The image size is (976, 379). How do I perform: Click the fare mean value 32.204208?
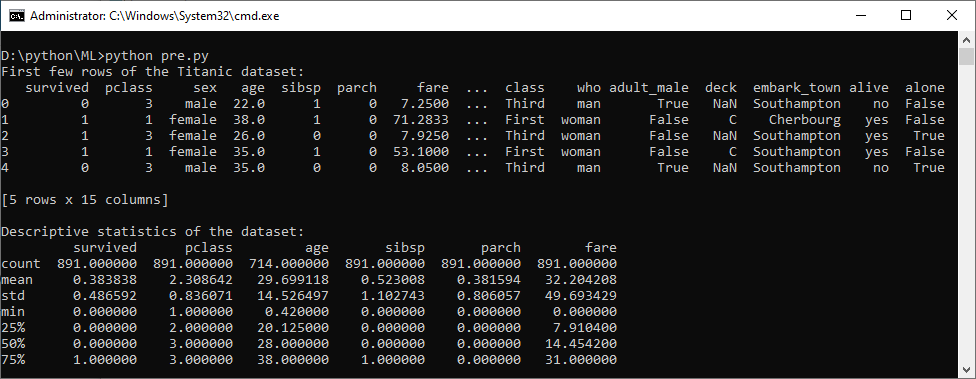[580, 279]
